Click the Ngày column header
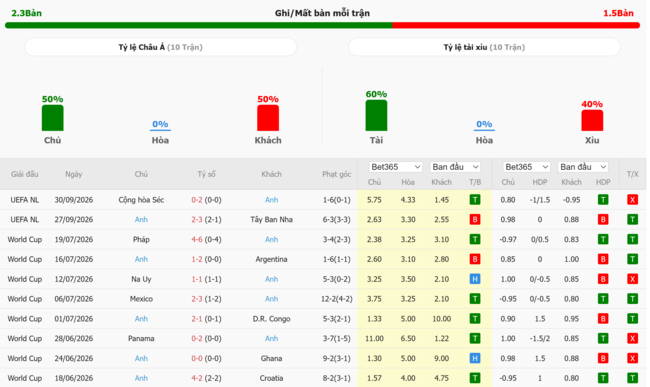This screenshot has height=387, width=650. [73, 174]
